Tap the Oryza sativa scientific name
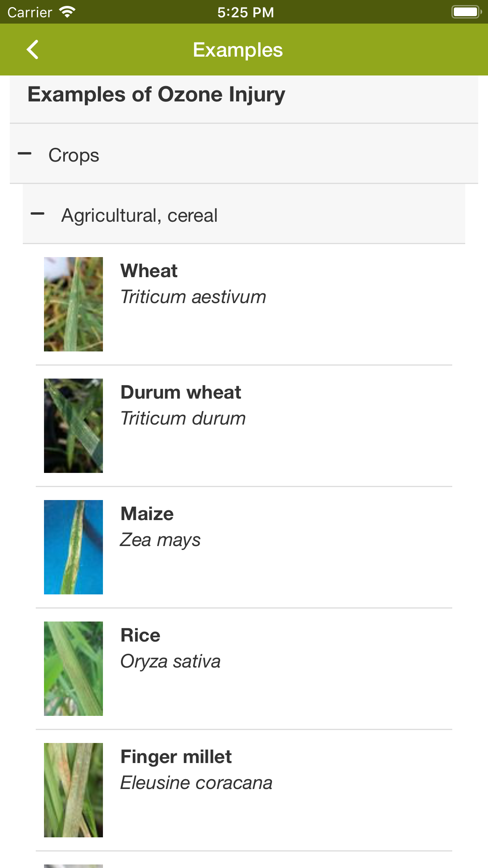Screen dimensions: 488x868 click(170, 661)
